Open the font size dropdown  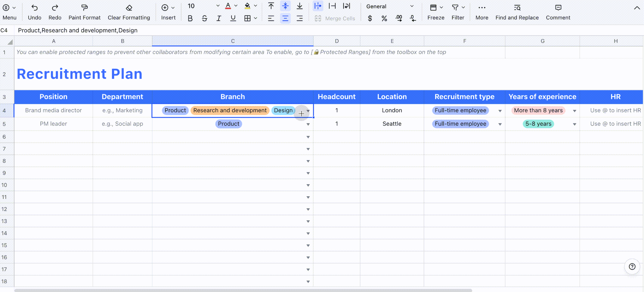(x=218, y=6)
